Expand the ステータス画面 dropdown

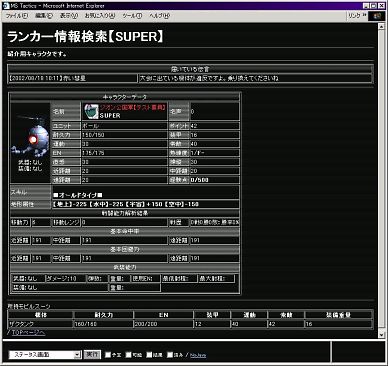tap(77, 355)
